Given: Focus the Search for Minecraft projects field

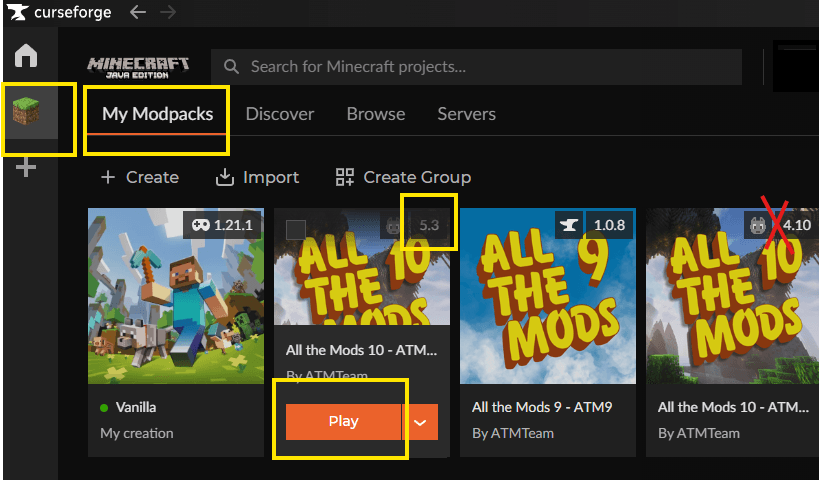Looking at the screenshot, I should pos(476,67).
